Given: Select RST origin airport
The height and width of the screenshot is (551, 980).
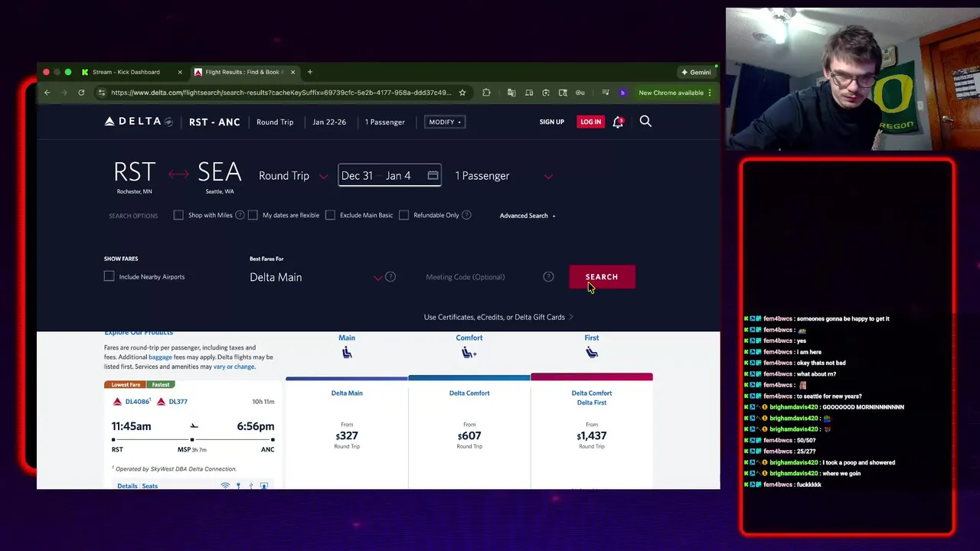Looking at the screenshot, I should (135, 177).
